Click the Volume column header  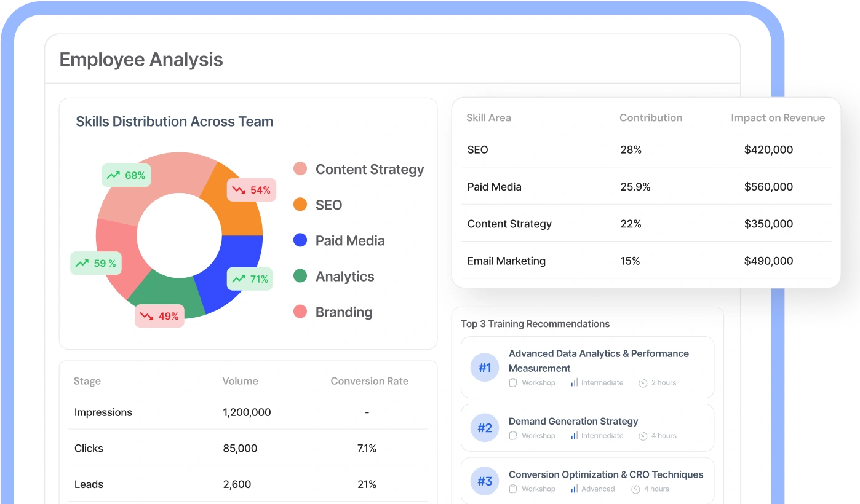pos(240,381)
